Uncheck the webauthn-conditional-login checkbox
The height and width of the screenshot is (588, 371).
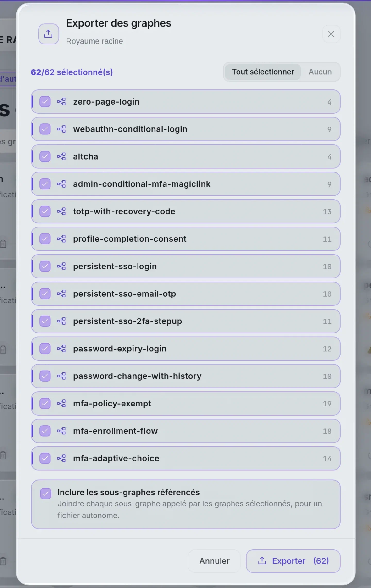(45, 129)
